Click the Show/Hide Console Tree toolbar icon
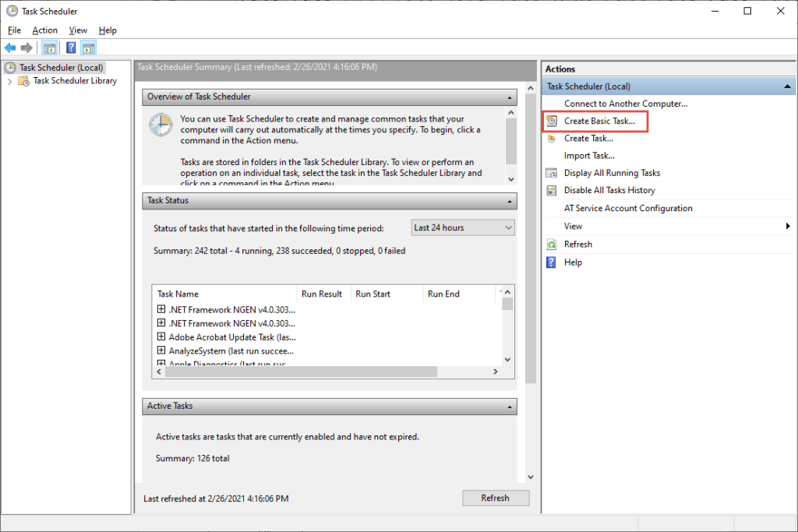 click(x=49, y=48)
